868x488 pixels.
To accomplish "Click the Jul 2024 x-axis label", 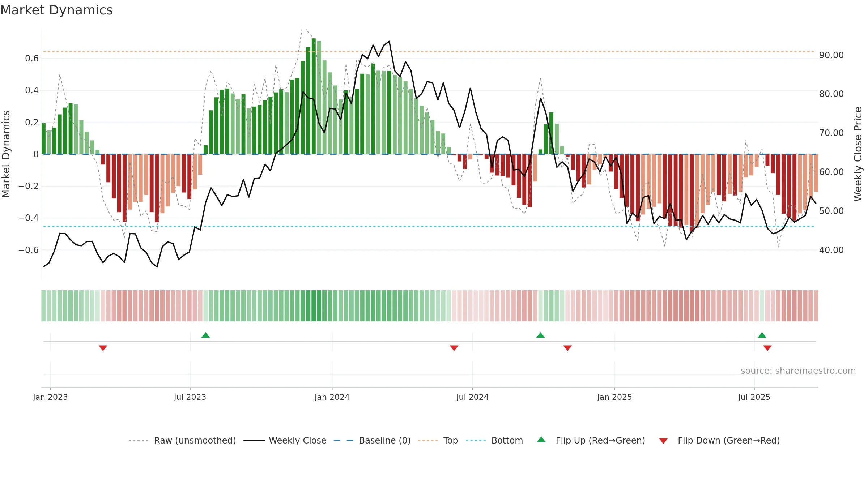I will [x=472, y=397].
